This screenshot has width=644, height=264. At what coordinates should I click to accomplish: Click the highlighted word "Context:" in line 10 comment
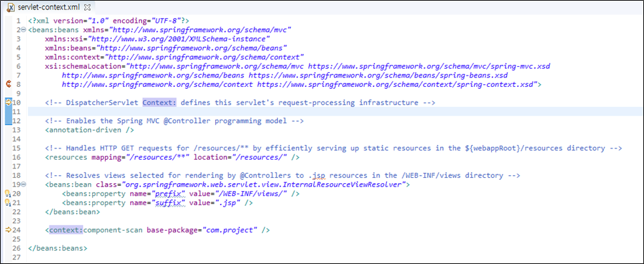(x=160, y=102)
